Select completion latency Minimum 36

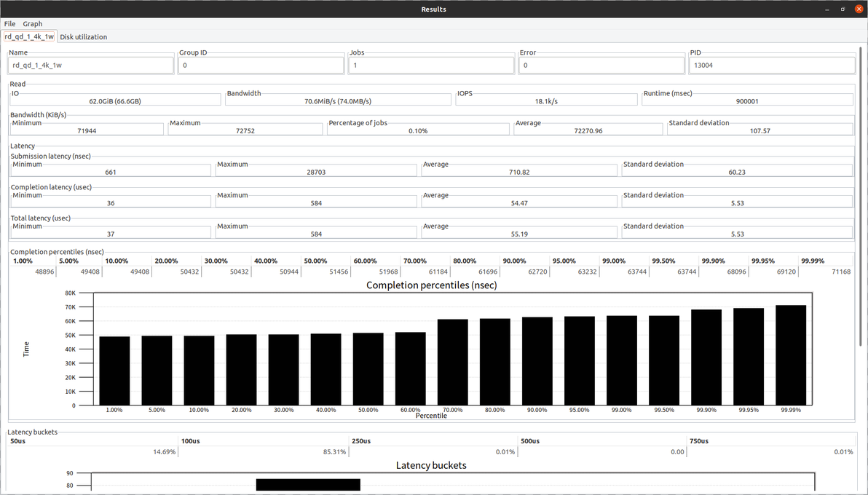pos(111,203)
